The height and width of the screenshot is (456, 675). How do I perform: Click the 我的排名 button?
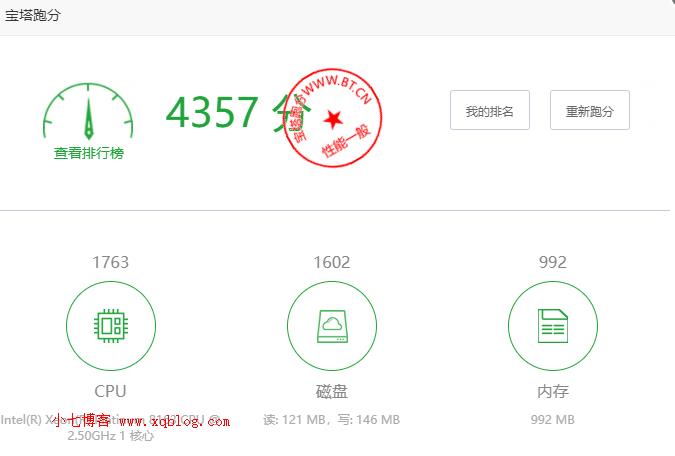490,110
